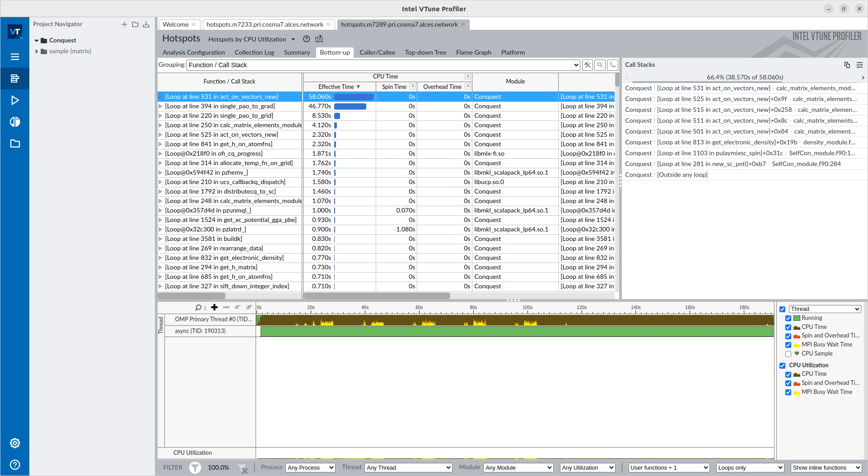Open the Summary tab
The image size is (868, 476).
[x=297, y=52]
